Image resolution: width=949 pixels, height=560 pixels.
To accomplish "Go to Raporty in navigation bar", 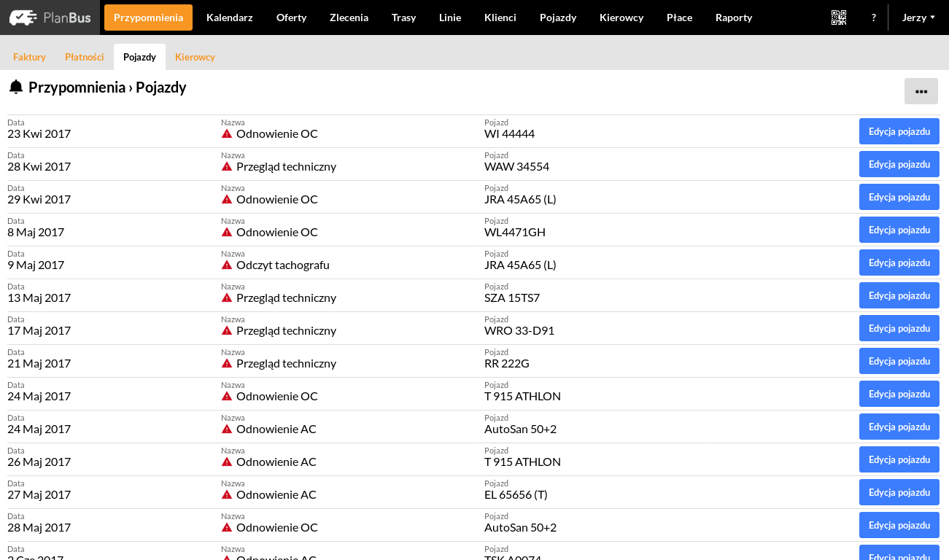I will 733,17.
